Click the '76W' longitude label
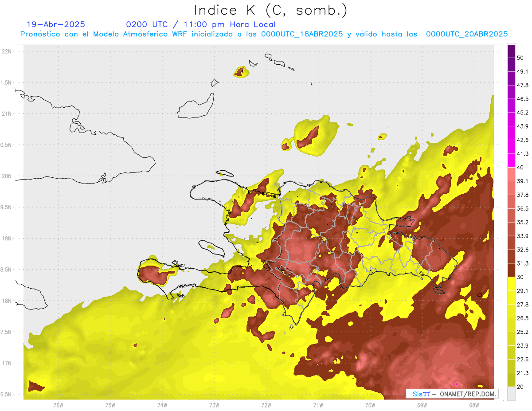 coord(58,405)
